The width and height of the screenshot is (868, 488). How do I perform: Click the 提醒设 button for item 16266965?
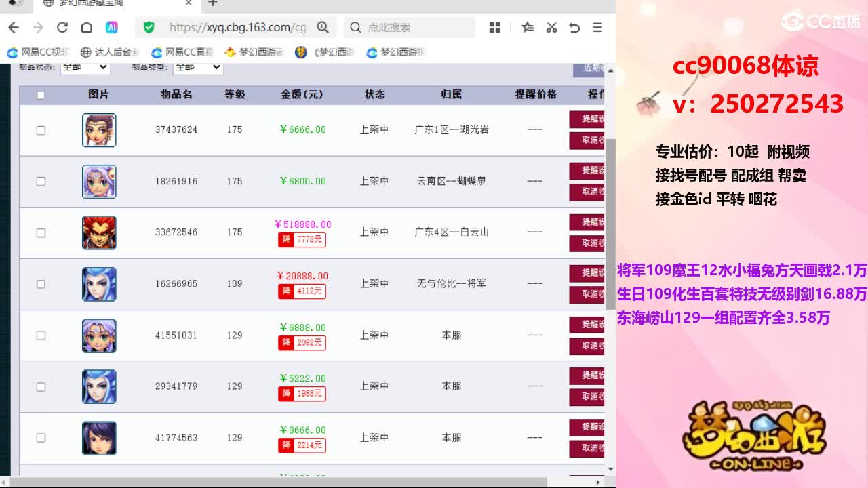point(587,273)
